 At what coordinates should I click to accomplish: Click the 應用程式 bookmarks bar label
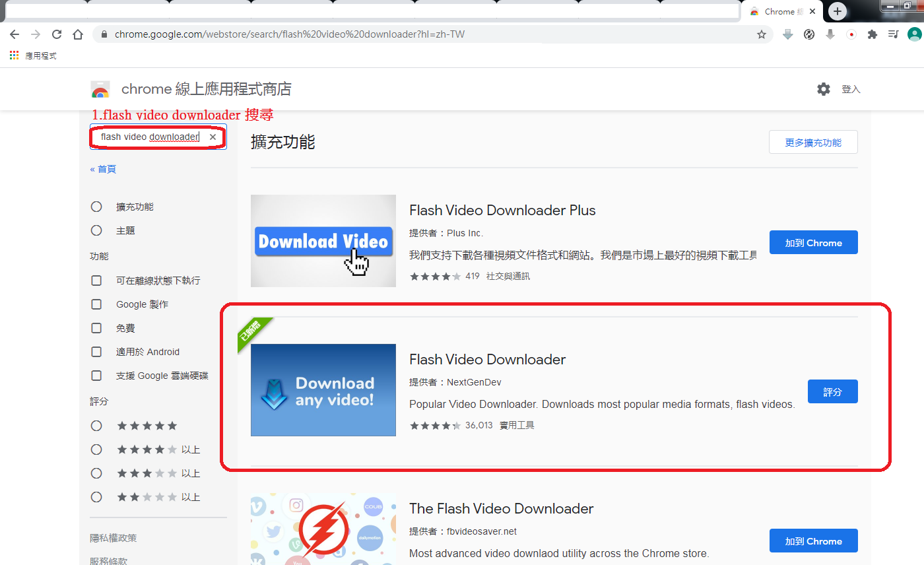[x=41, y=56]
